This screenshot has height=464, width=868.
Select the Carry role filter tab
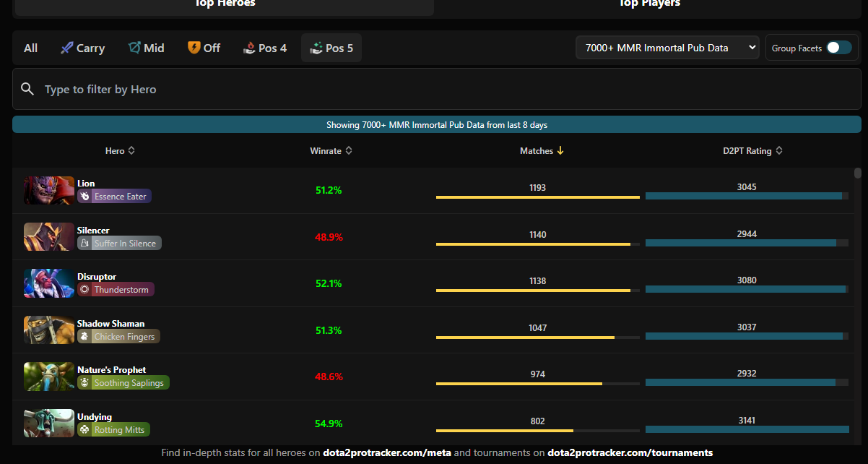coord(82,48)
